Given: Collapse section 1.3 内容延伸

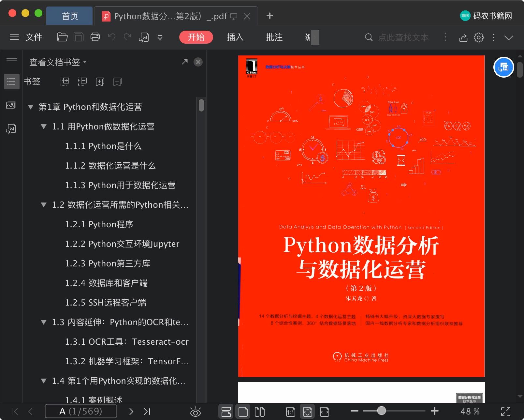Looking at the screenshot, I should (x=44, y=322).
